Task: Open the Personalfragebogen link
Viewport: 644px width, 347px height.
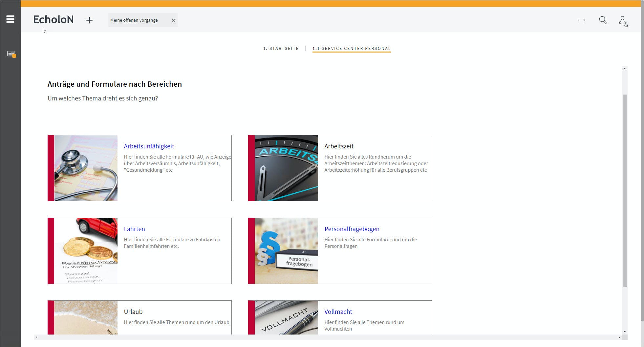Action: click(352, 229)
